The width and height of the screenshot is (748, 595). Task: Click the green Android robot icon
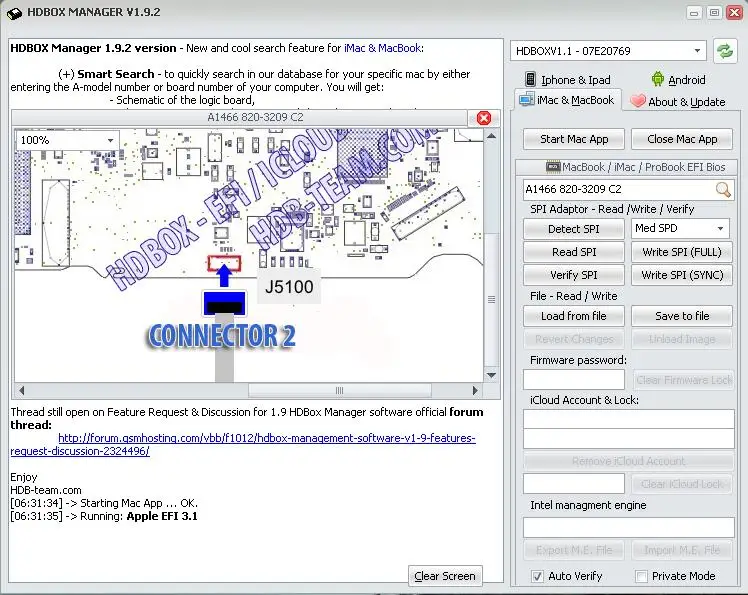point(658,79)
